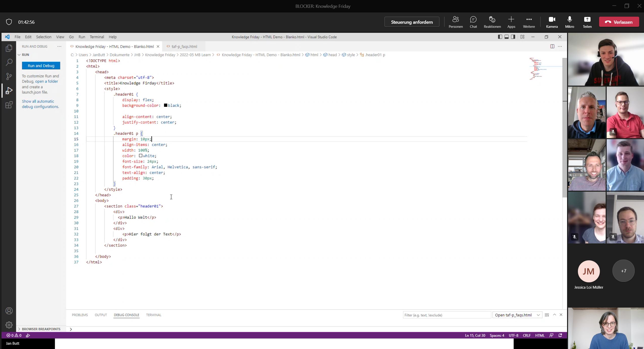Open the Source Control view icon
644x349 pixels.
tap(9, 76)
